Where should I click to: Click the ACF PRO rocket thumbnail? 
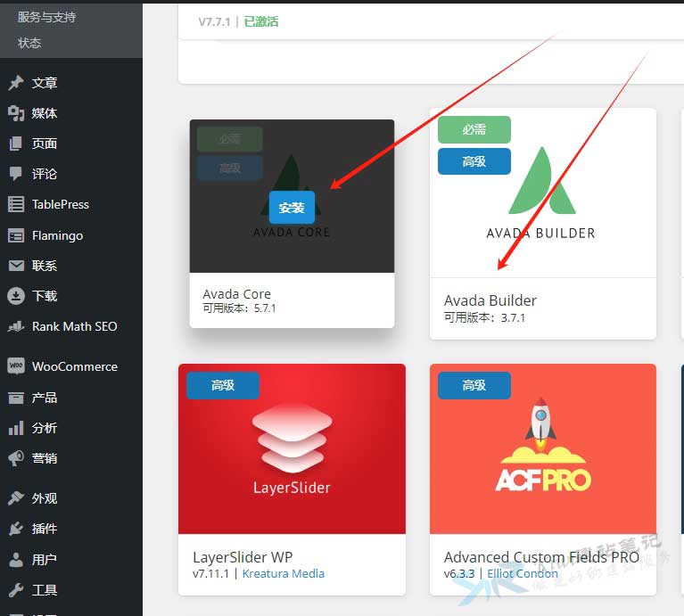(x=543, y=449)
